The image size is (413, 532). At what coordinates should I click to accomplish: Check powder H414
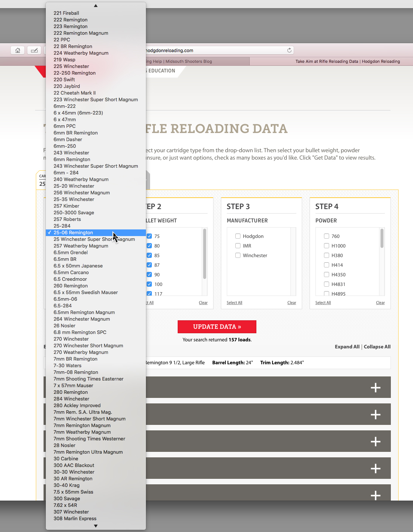327,265
